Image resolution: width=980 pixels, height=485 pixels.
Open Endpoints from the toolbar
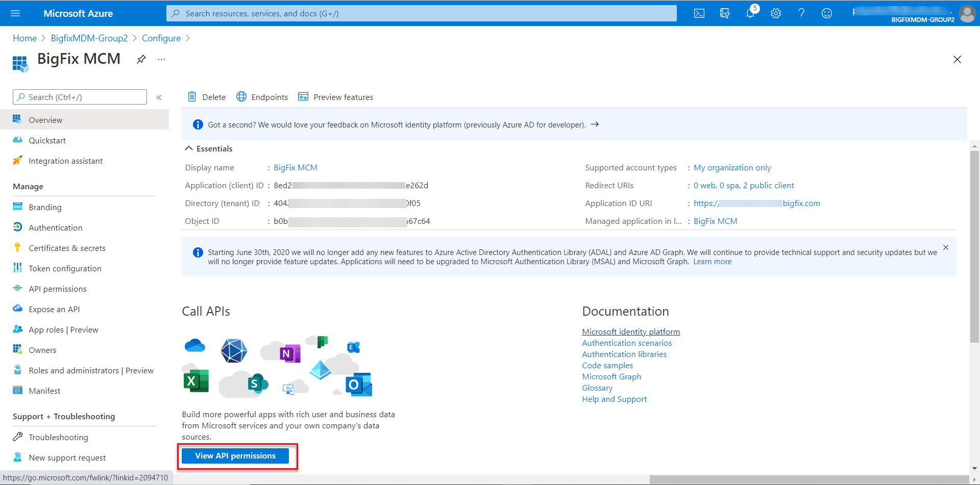point(262,97)
